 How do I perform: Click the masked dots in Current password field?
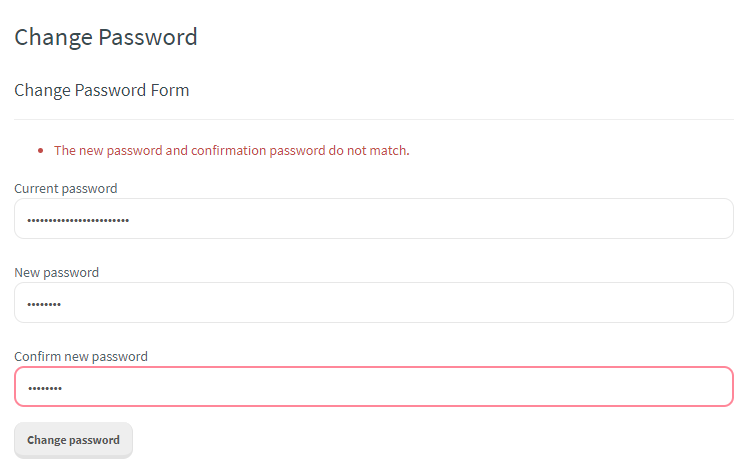(78, 220)
